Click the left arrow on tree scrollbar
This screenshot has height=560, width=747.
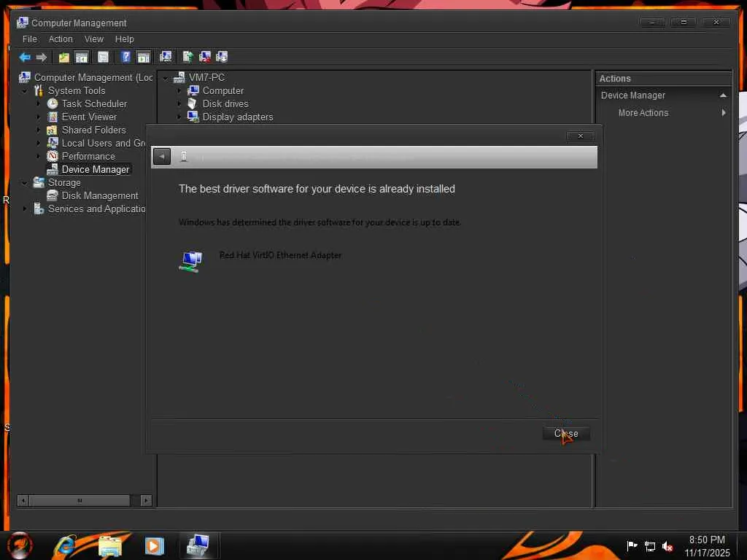[x=23, y=500]
